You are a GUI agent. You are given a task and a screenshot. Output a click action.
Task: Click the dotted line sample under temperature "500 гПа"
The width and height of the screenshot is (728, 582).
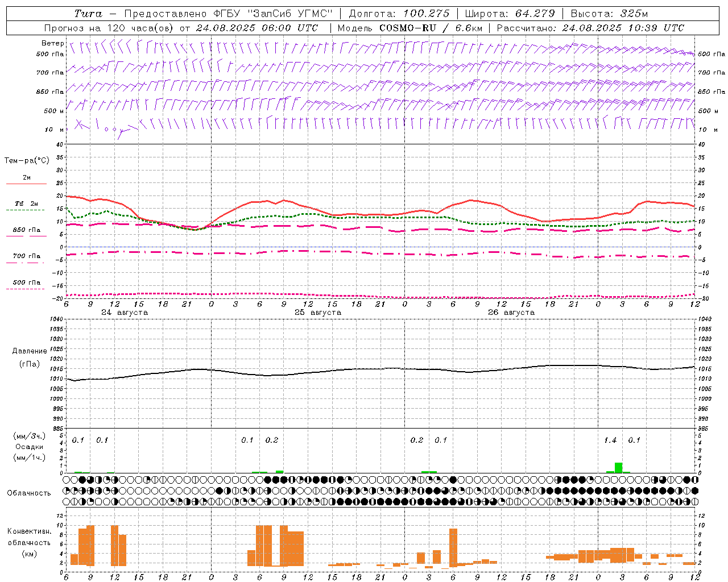26,289
